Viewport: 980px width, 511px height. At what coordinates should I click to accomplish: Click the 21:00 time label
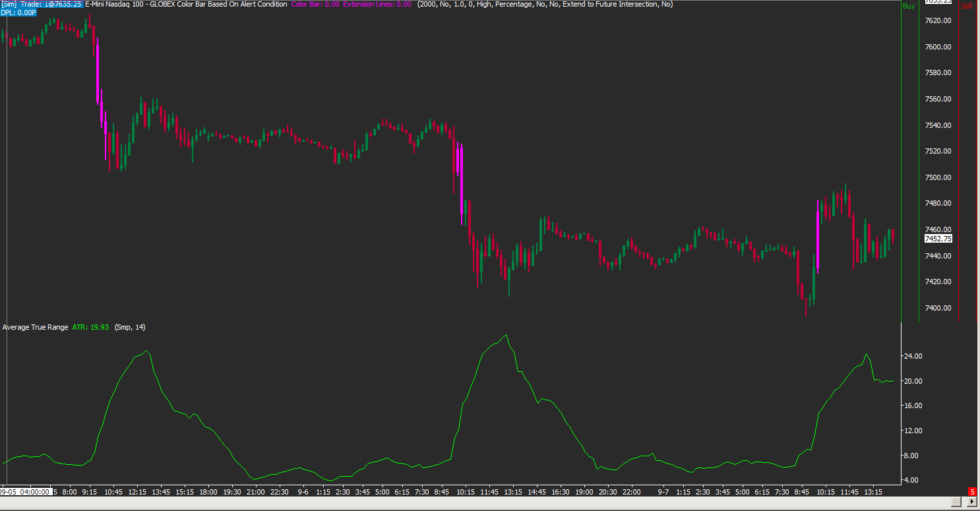[x=256, y=491]
